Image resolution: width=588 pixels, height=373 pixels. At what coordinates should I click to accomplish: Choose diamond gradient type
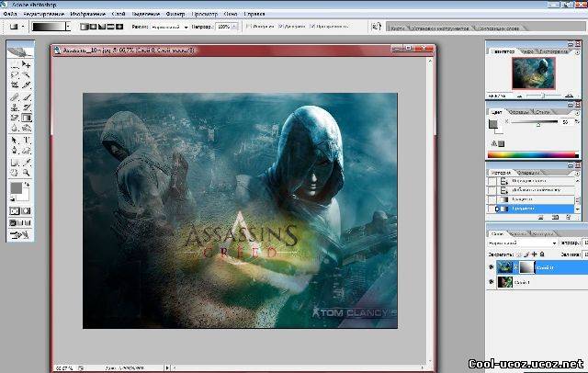click(119, 27)
